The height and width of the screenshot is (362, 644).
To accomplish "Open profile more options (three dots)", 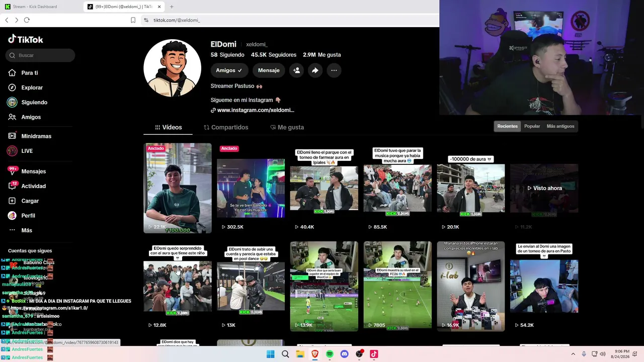I will 334,70.
